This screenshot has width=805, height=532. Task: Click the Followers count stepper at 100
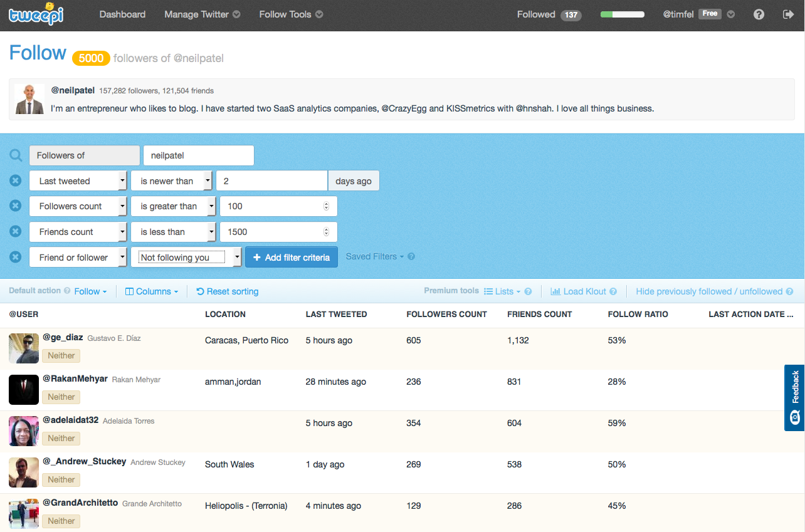pyautogui.click(x=326, y=206)
